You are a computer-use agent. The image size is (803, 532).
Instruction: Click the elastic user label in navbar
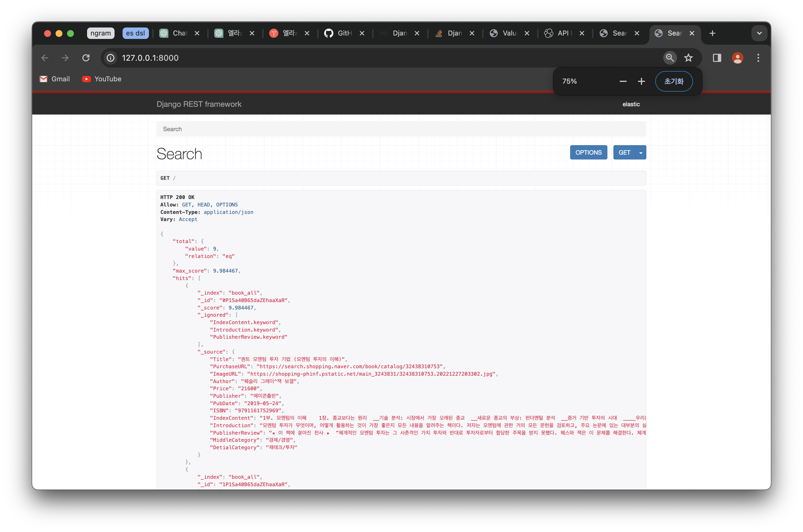631,104
